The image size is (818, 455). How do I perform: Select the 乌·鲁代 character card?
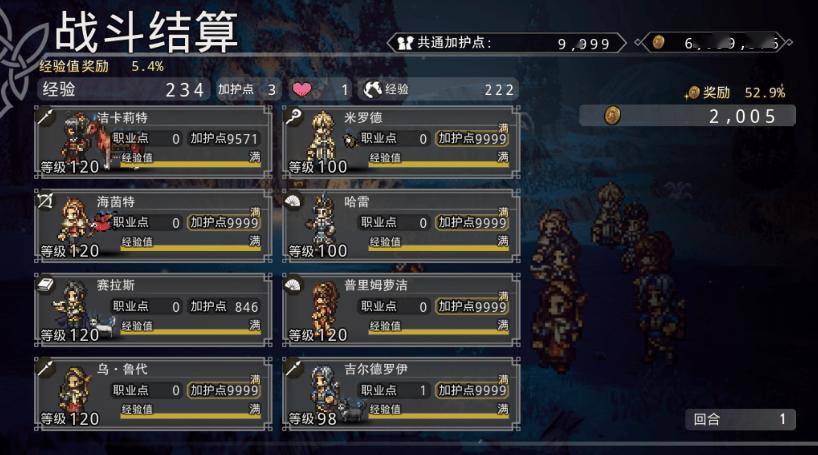[153, 394]
